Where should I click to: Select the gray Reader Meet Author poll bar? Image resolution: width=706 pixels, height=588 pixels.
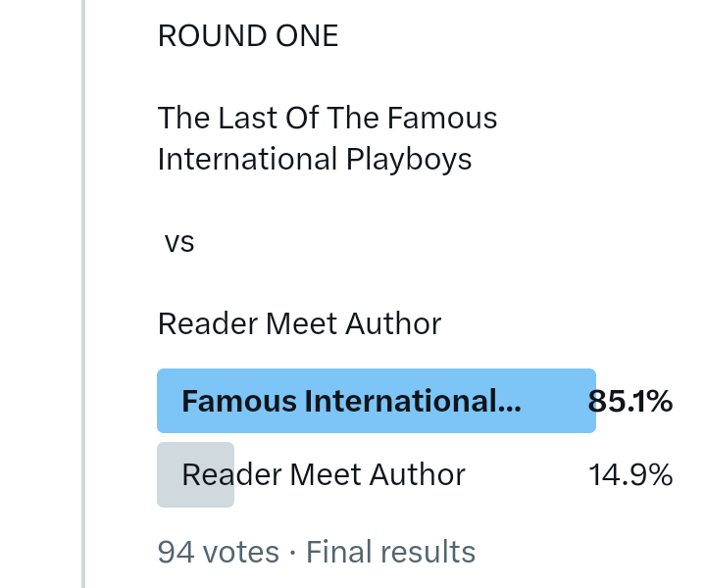pos(195,475)
